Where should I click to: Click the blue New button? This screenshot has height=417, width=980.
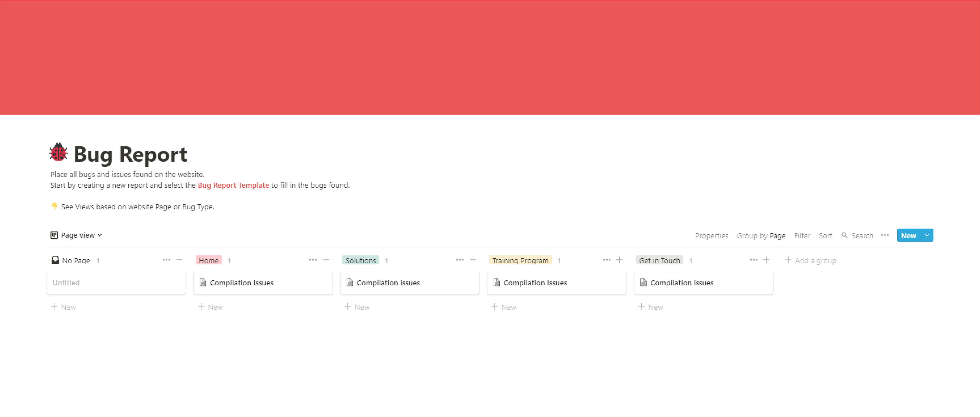pyautogui.click(x=909, y=236)
